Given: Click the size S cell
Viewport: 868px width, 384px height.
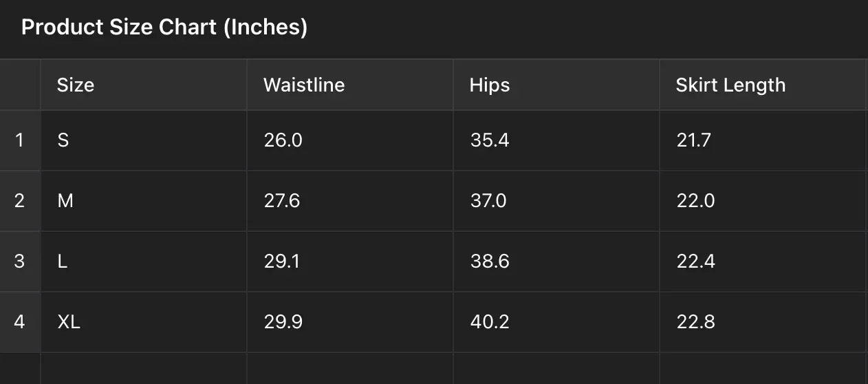Looking at the screenshot, I should [x=63, y=140].
